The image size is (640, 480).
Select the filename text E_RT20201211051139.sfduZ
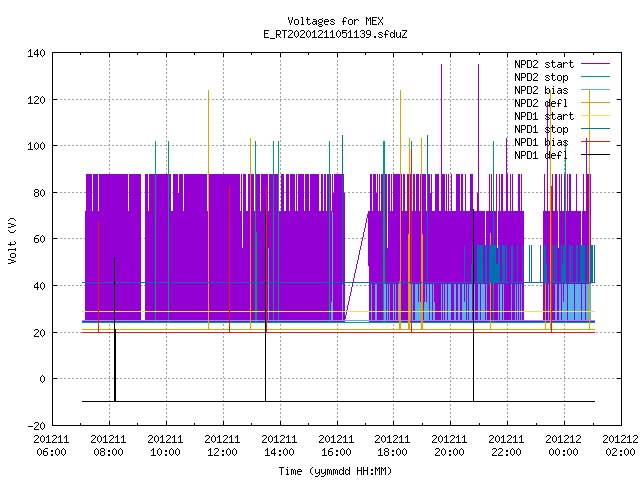pos(335,34)
